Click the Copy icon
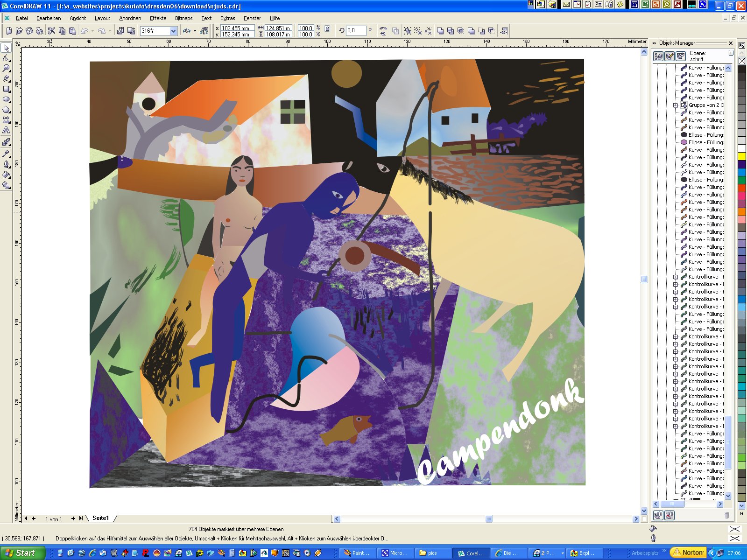This screenshot has width=747, height=560. (x=62, y=31)
